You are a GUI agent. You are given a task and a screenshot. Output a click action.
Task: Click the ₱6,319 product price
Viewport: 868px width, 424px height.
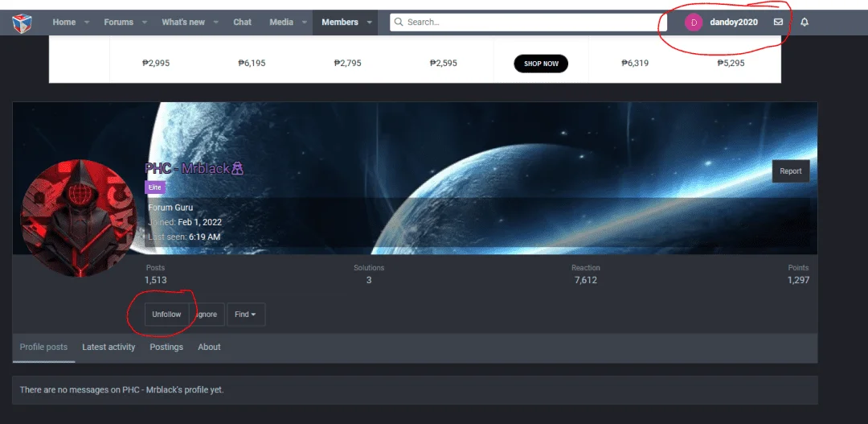pos(635,64)
